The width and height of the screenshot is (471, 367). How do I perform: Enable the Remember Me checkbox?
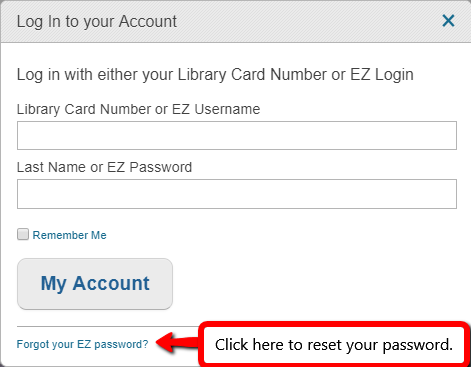[x=23, y=234]
